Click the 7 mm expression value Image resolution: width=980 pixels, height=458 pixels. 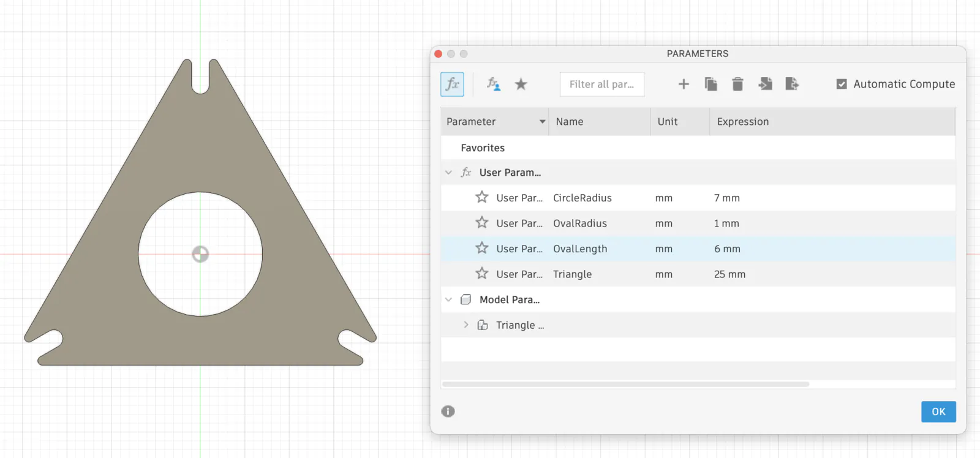pyautogui.click(x=727, y=198)
